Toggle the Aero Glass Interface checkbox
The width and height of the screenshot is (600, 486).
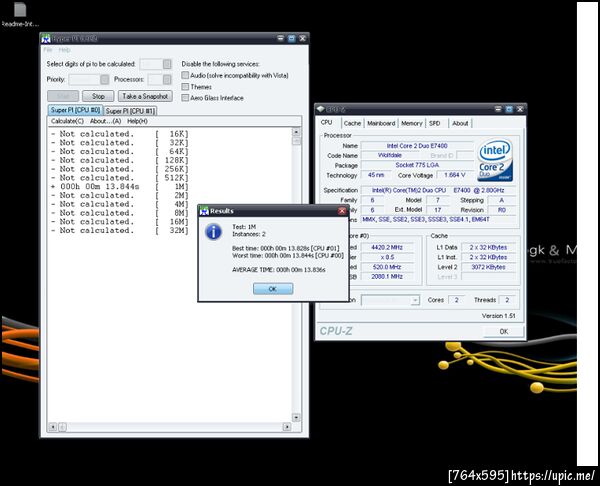point(185,98)
